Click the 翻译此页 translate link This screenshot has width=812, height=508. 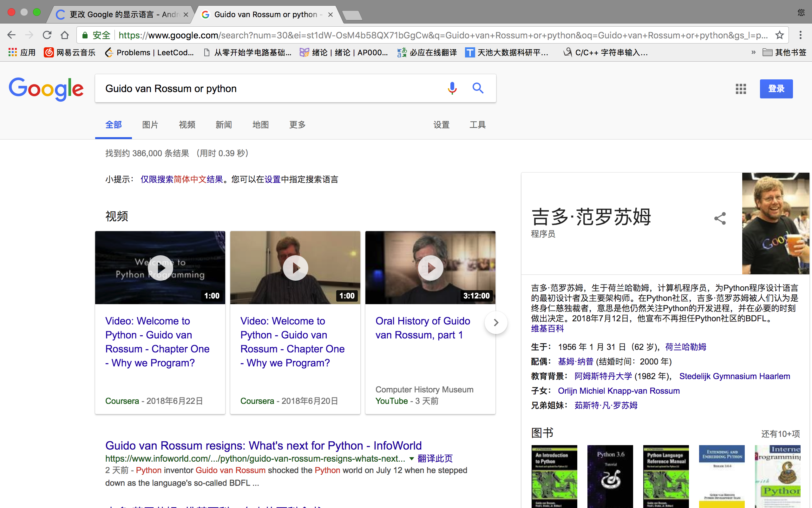click(435, 458)
